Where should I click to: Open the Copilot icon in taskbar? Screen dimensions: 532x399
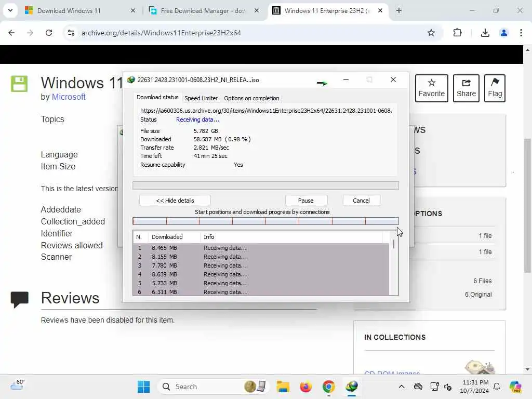tap(515, 387)
